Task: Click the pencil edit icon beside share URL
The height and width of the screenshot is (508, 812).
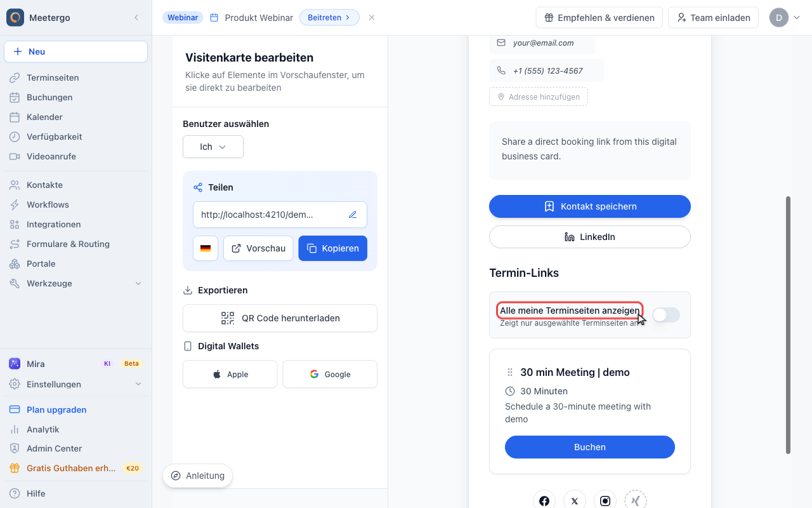Action: point(353,215)
